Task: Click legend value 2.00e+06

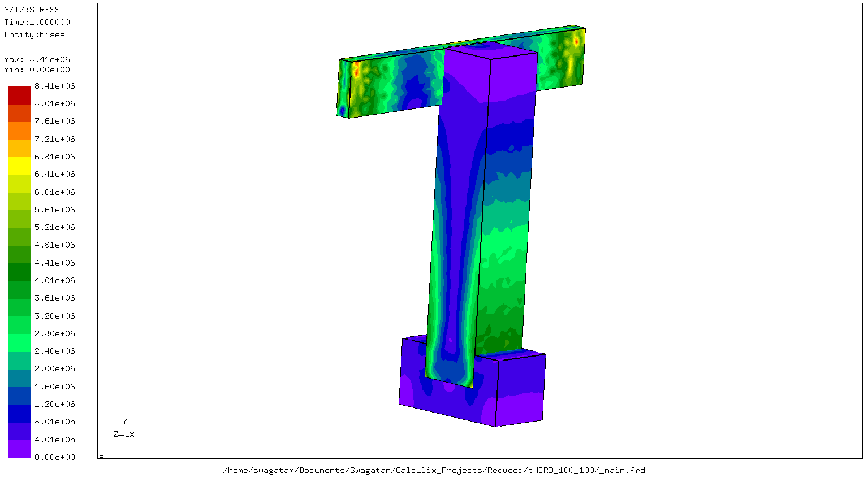Action: [x=55, y=368]
